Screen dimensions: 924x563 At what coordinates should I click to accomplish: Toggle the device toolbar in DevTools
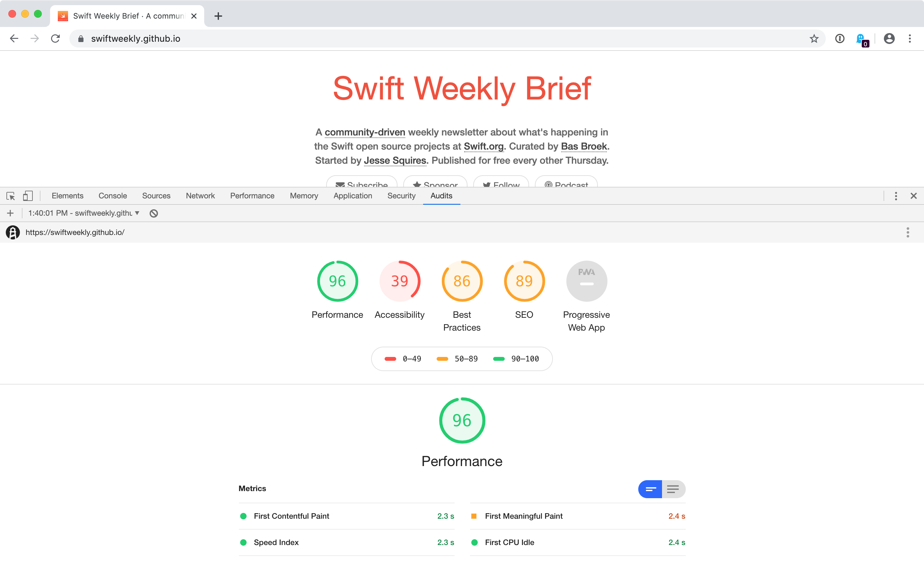point(28,196)
